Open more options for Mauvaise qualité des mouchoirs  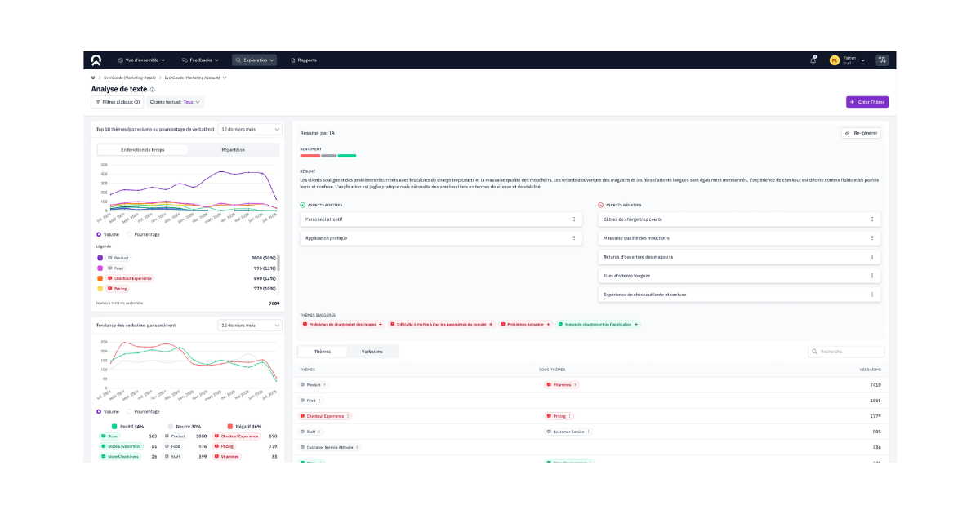click(x=872, y=237)
